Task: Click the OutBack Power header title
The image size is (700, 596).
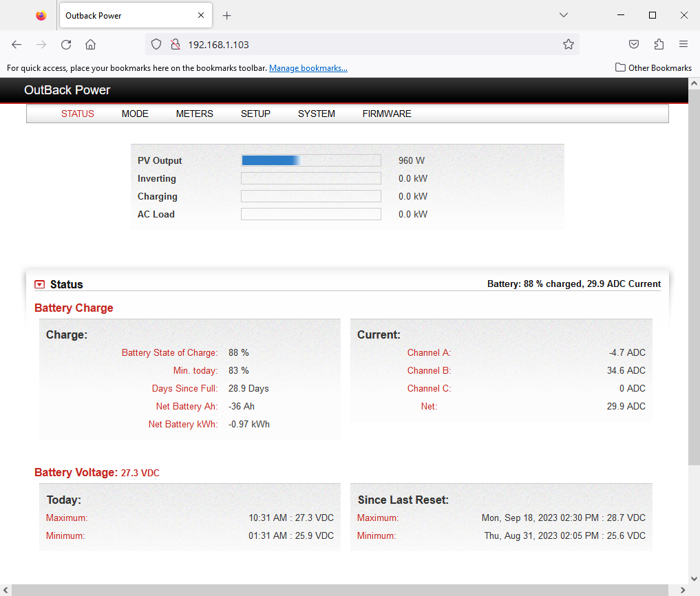Action: pyautogui.click(x=67, y=90)
